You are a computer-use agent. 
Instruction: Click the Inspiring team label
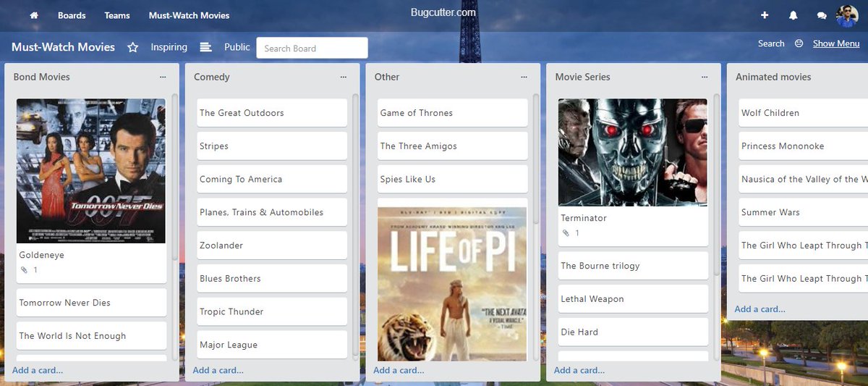click(169, 47)
